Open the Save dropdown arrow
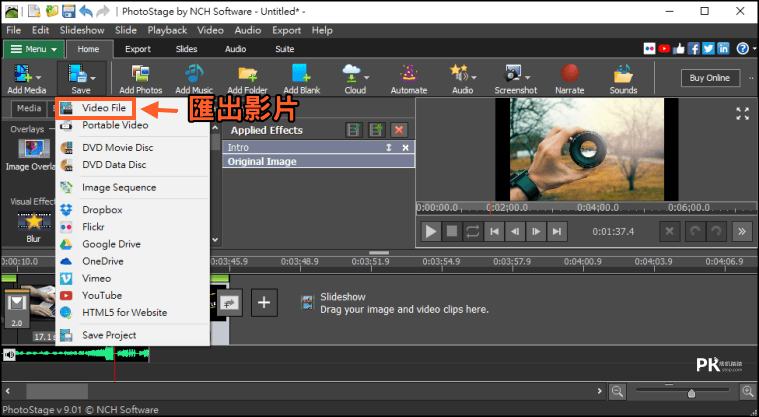Viewport: 759px width, 417px height. pos(93,77)
